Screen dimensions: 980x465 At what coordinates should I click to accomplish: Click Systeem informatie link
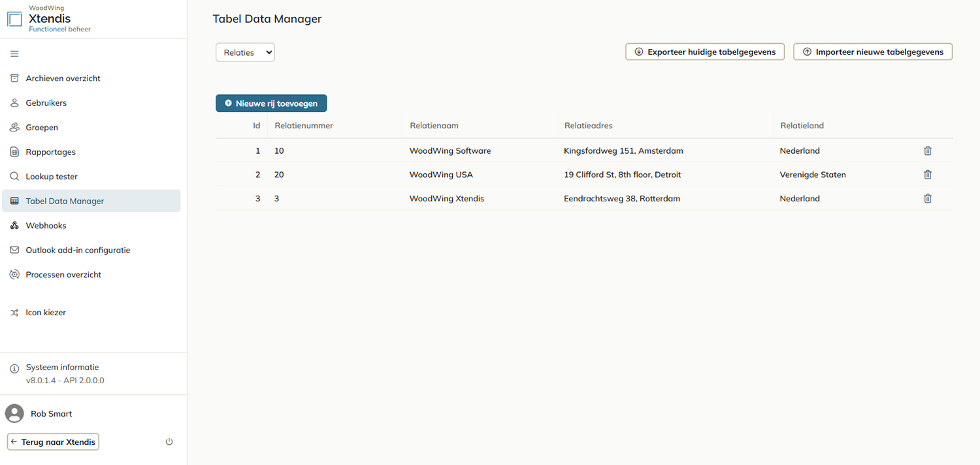[62, 368]
